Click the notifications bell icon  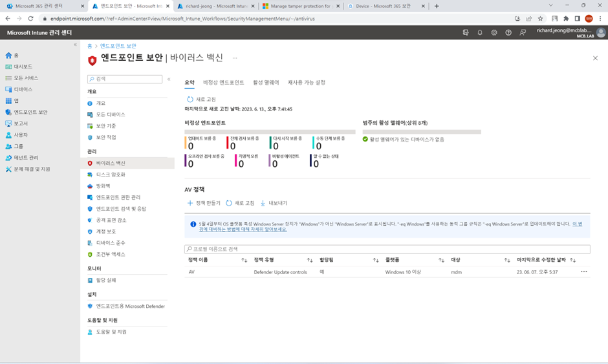480,32
